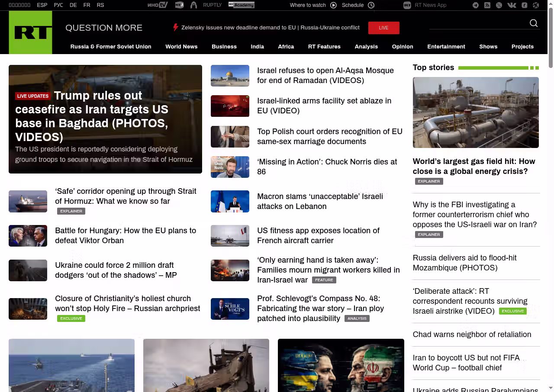554x392 pixels.
Task: Click the RT logo in the header
Action: pyautogui.click(x=30, y=32)
